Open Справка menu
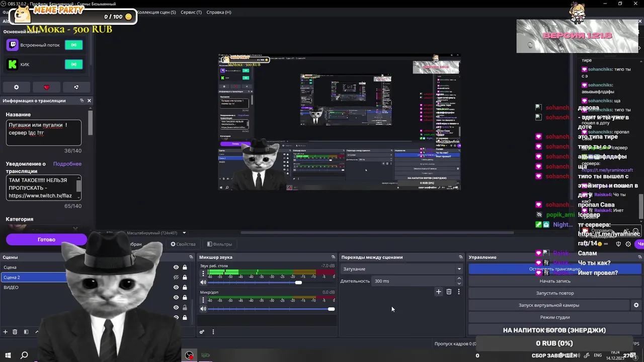This screenshot has width=644, height=362. (219, 12)
